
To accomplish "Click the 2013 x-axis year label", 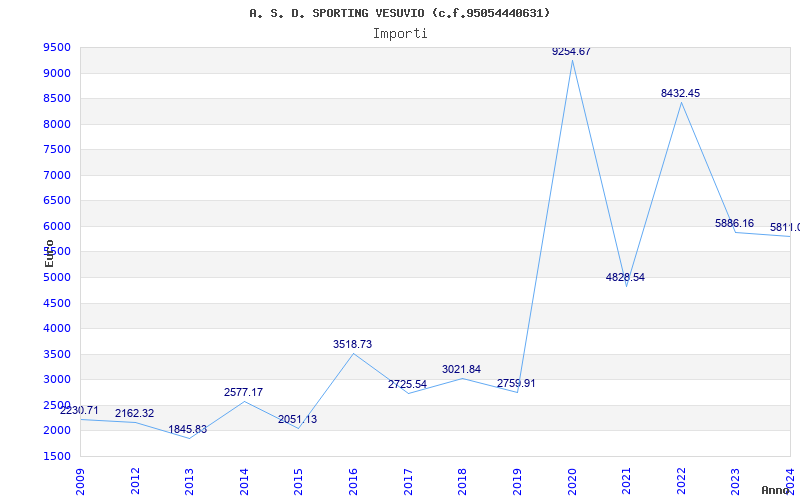I will pyautogui.click(x=189, y=481).
